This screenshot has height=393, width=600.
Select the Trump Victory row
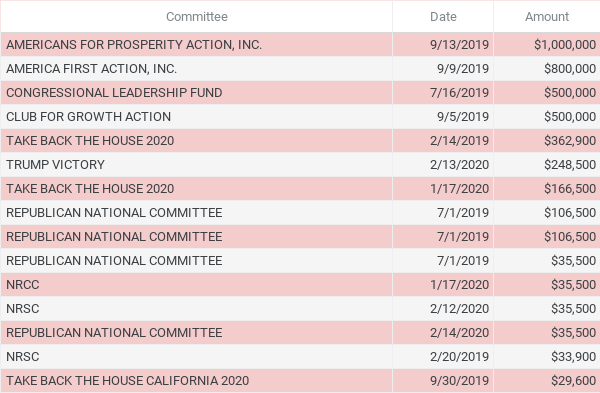point(300,165)
